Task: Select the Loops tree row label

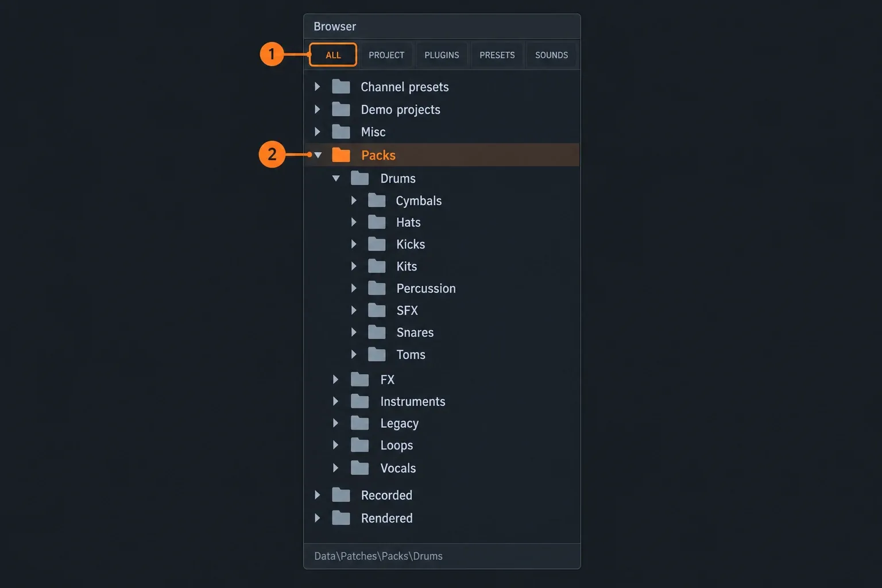Action: coord(397,446)
